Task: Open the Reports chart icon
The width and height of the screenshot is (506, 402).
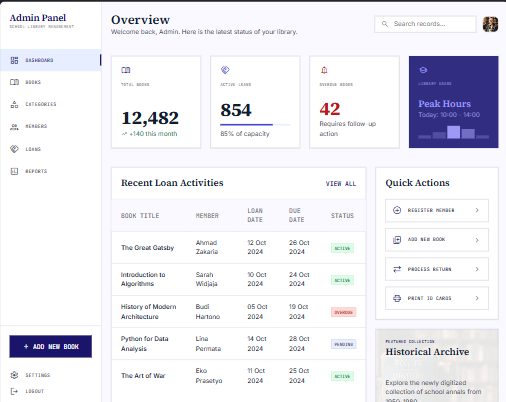Action: pyautogui.click(x=14, y=171)
